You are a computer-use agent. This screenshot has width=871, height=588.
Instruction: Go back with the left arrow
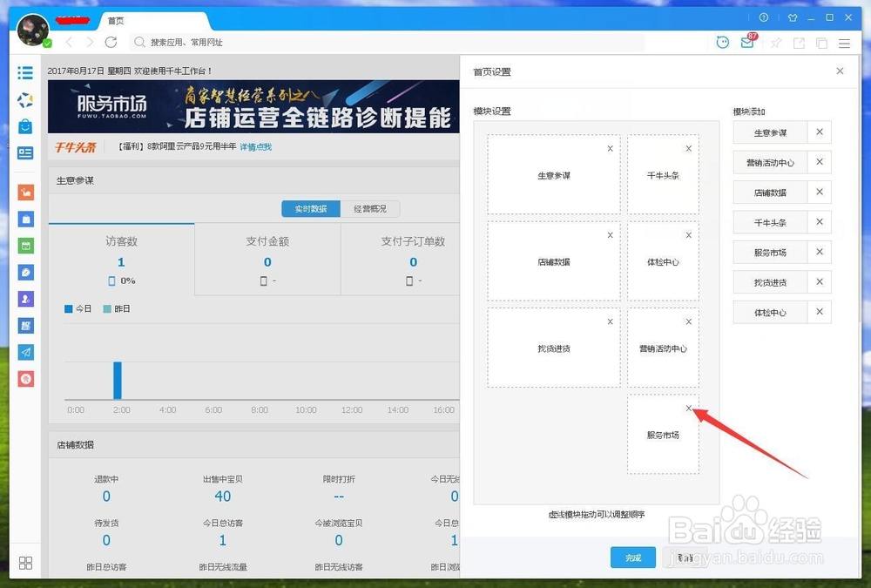(x=70, y=42)
